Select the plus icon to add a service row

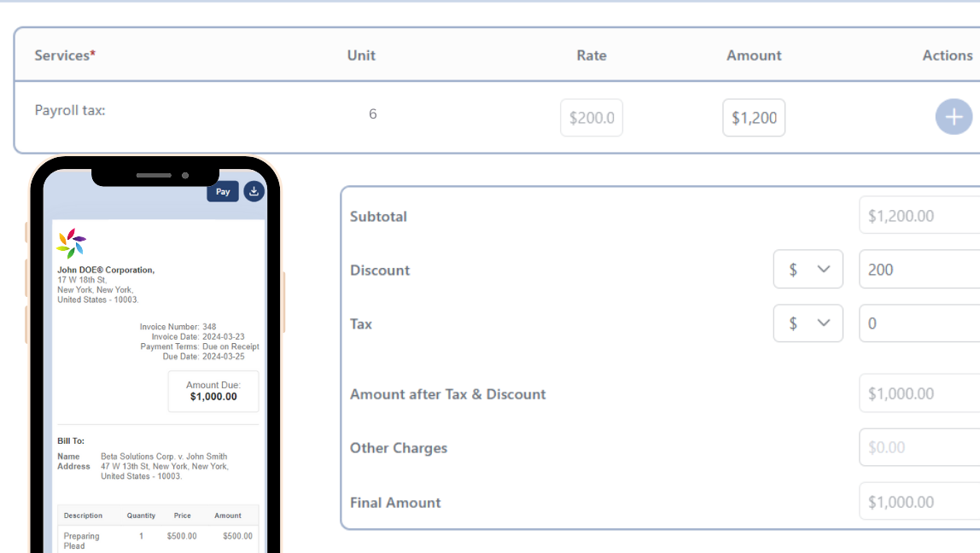954,117
